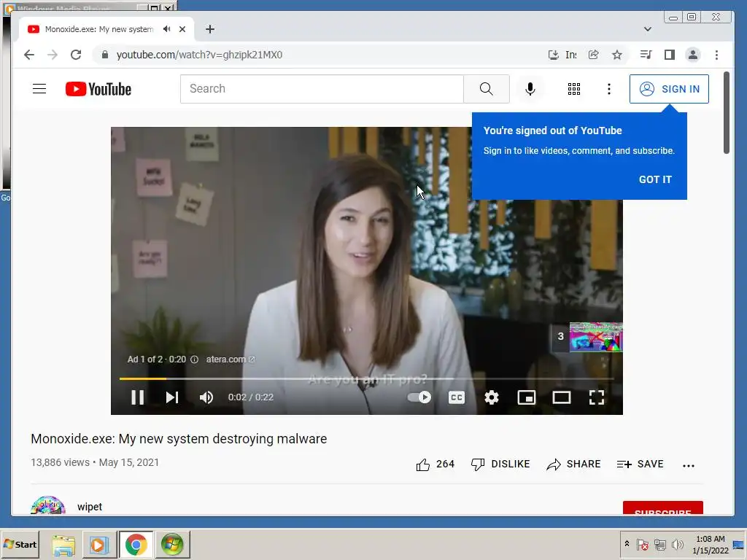
Task: Reload the YouTube page
Action: point(76,55)
